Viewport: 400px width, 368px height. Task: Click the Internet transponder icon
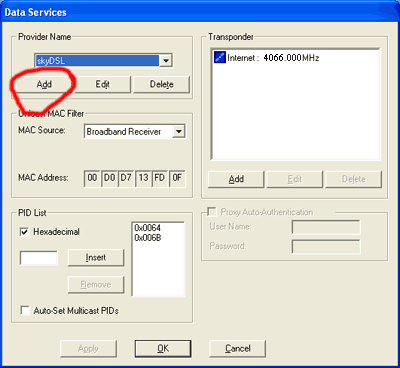[220, 57]
